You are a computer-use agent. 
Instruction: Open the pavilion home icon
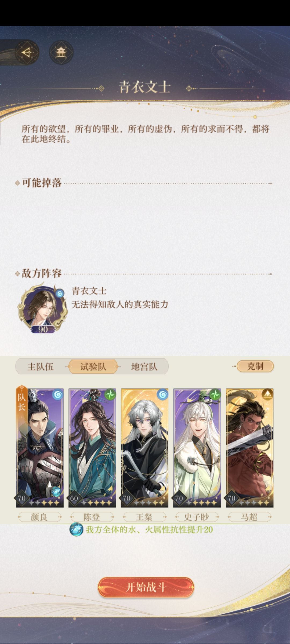pyautogui.click(x=61, y=52)
